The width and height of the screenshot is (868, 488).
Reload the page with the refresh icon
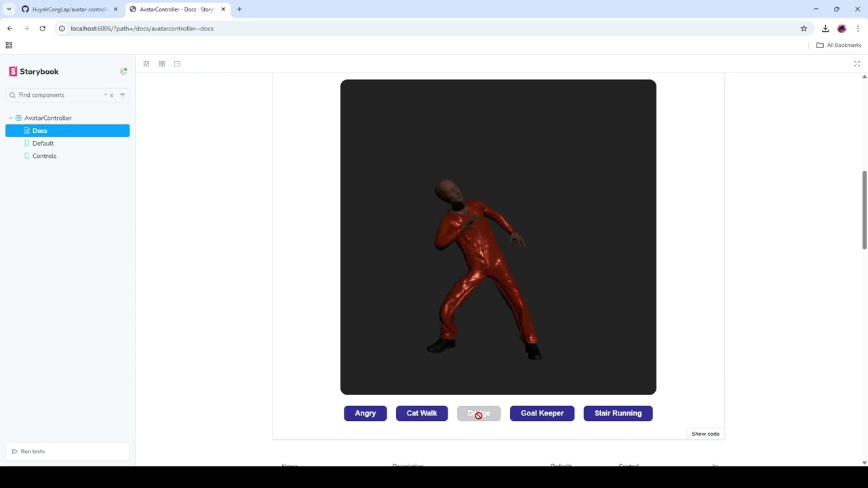coord(42,28)
